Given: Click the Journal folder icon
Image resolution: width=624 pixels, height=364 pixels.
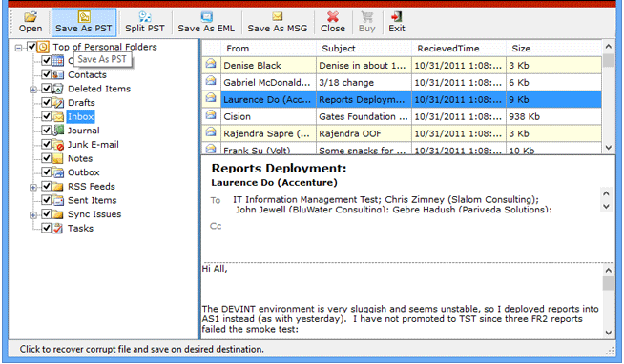Looking at the screenshot, I should tap(57, 130).
